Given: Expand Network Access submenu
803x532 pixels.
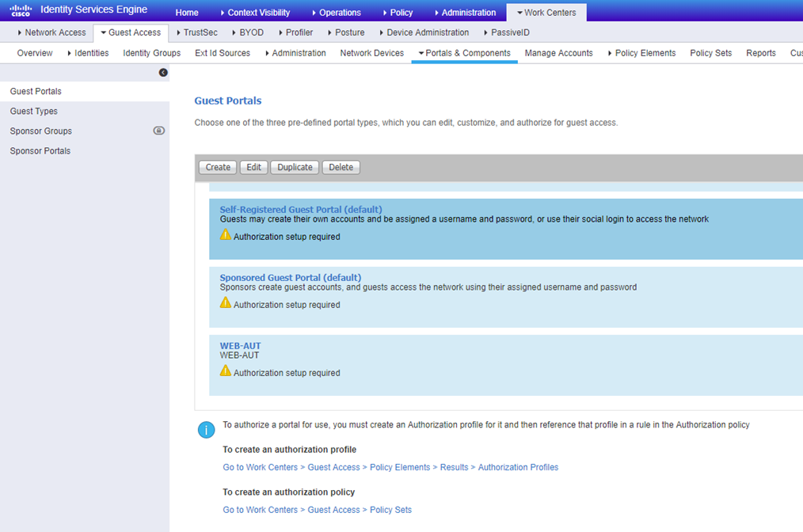Looking at the screenshot, I should click(51, 32).
